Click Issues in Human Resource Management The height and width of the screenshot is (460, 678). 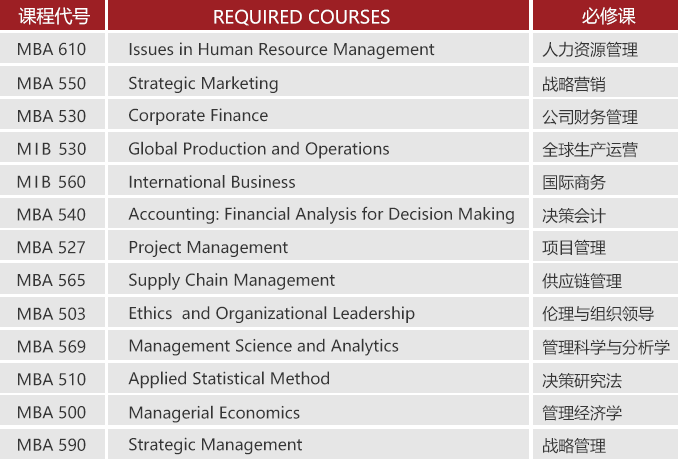[281, 49]
